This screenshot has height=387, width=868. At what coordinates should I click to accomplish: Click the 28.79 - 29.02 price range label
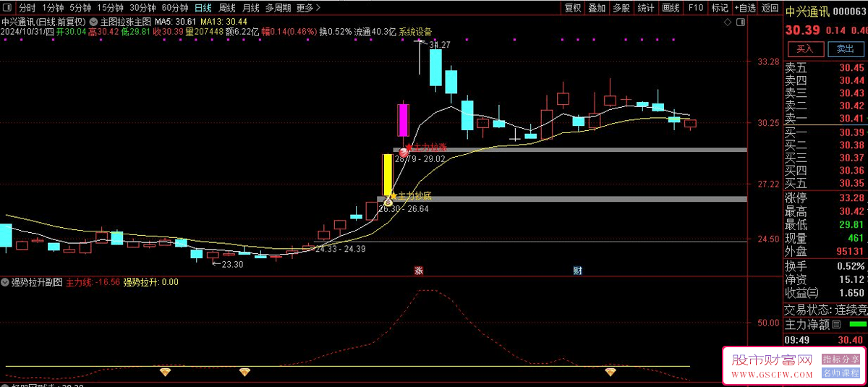click(x=420, y=158)
